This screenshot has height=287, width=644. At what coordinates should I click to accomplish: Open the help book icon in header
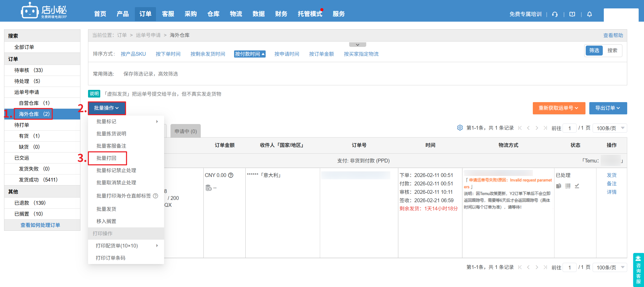pyautogui.click(x=572, y=14)
